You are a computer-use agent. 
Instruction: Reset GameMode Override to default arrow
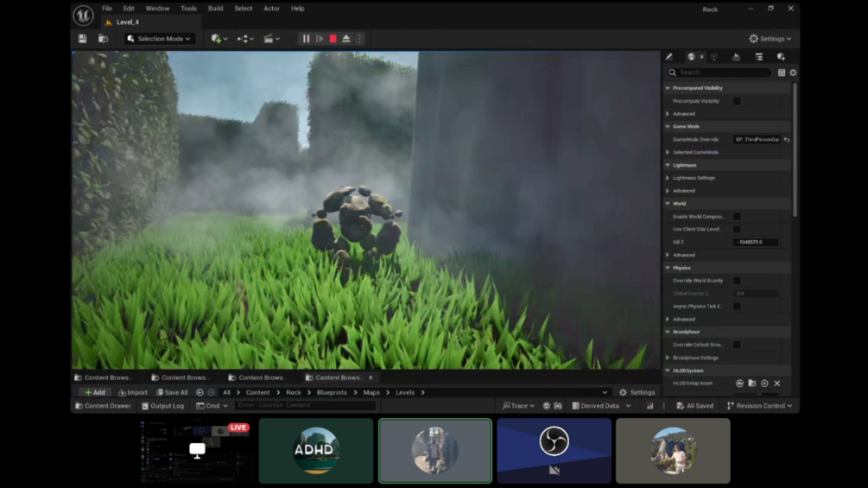(x=787, y=139)
